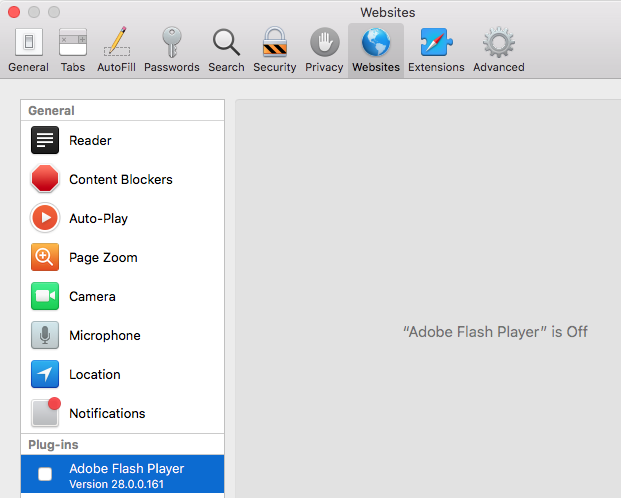Click the green Camera icon
Screen dimensions: 621x498
coord(45,296)
